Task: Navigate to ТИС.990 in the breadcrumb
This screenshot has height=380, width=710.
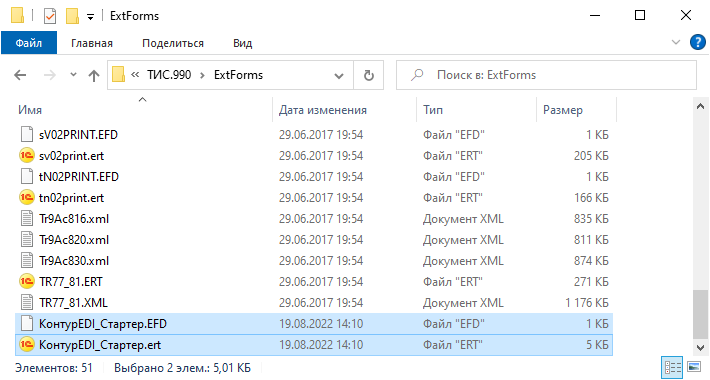Action: click(x=169, y=75)
